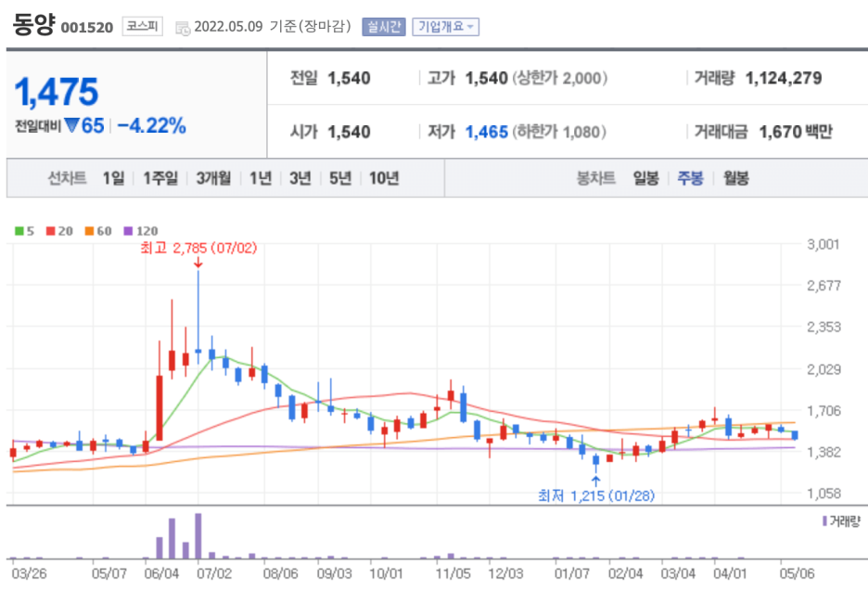This screenshot has height=591, width=868.
Task: Click the 시가 1,540 value
Action: pyautogui.click(x=349, y=132)
